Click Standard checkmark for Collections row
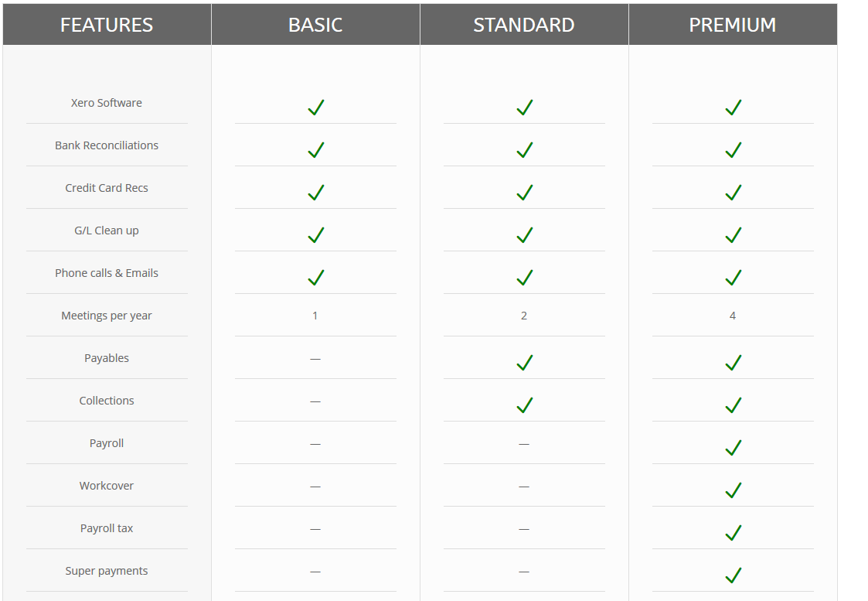This screenshot has height=601, width=868. point(524,405)
